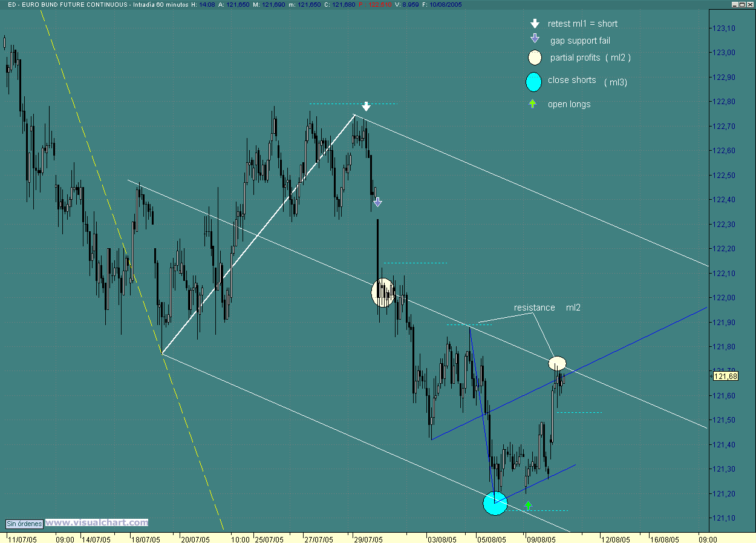
Task: Click the 'open longs' legend text
Action: pos(569,104)
